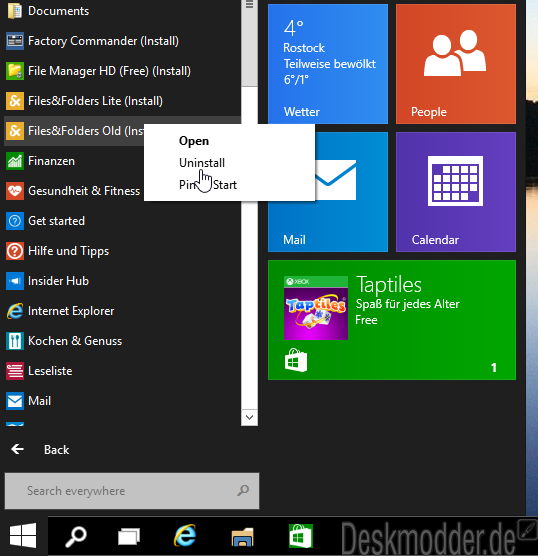538x556 pixels.
Task: Open the Taptiles Store tile
Action: (392, 320)
